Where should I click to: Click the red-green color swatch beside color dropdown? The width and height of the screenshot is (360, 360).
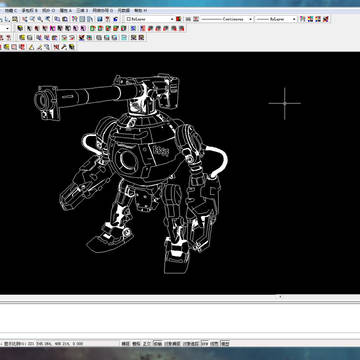179,19
